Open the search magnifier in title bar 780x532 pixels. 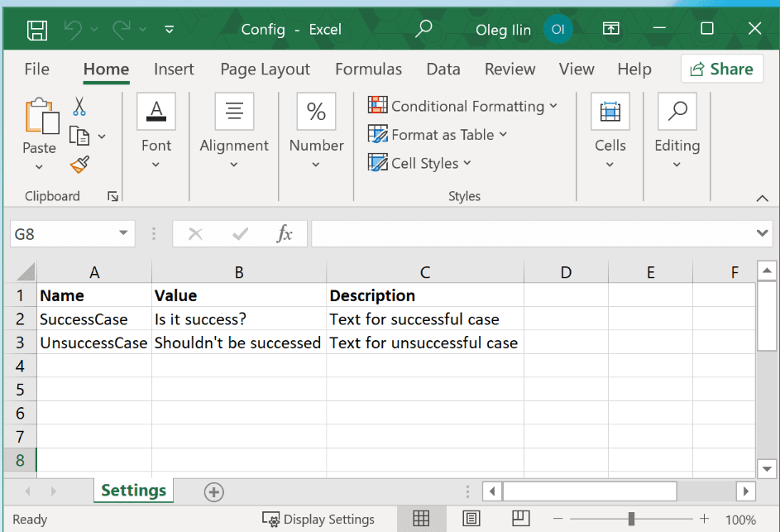click(x=423, y=29)
